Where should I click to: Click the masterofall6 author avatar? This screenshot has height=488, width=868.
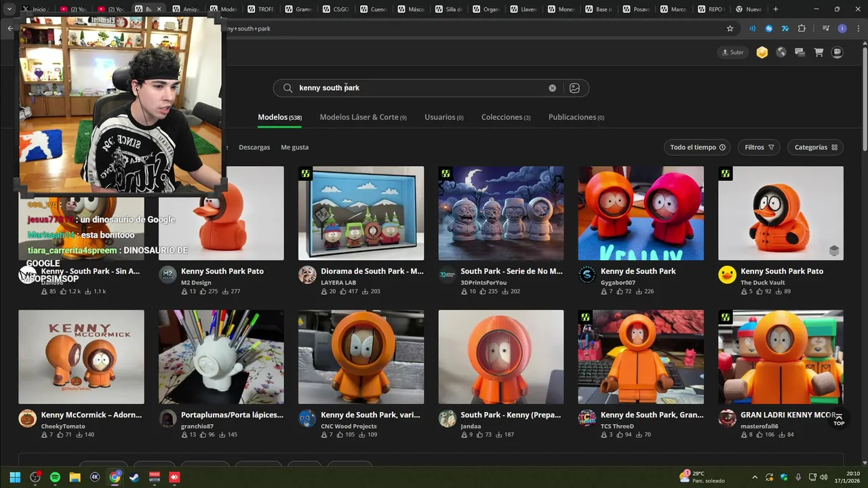(727, 418)
